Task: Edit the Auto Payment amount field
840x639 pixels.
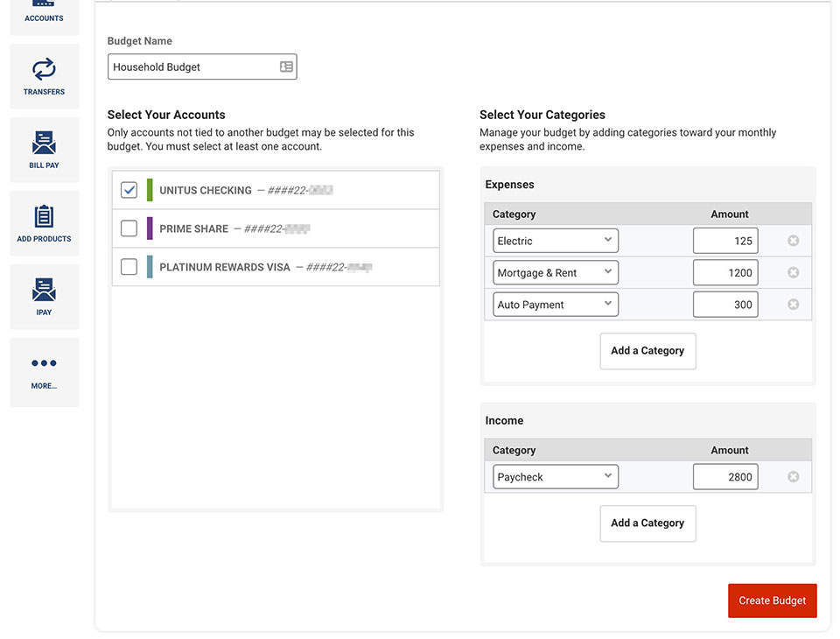Action: pos(725,304)
